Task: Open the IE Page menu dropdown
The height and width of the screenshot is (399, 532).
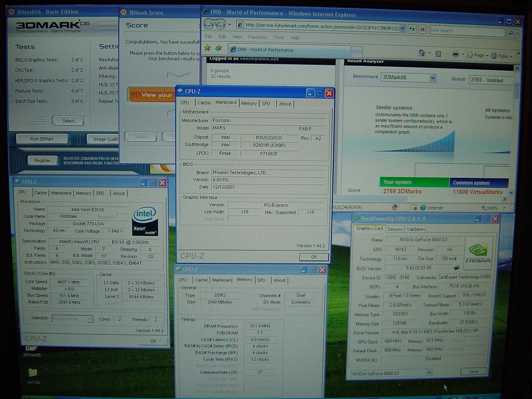Action: [x=478, y=55]
